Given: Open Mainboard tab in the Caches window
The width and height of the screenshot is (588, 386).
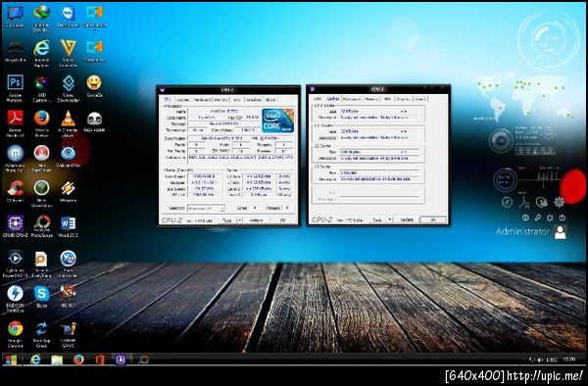Looking at the screenshot, I should coord(352,99).
